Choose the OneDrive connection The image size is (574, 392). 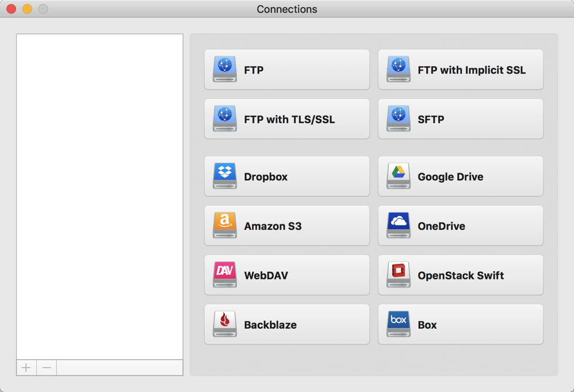[x=461, y=226]
